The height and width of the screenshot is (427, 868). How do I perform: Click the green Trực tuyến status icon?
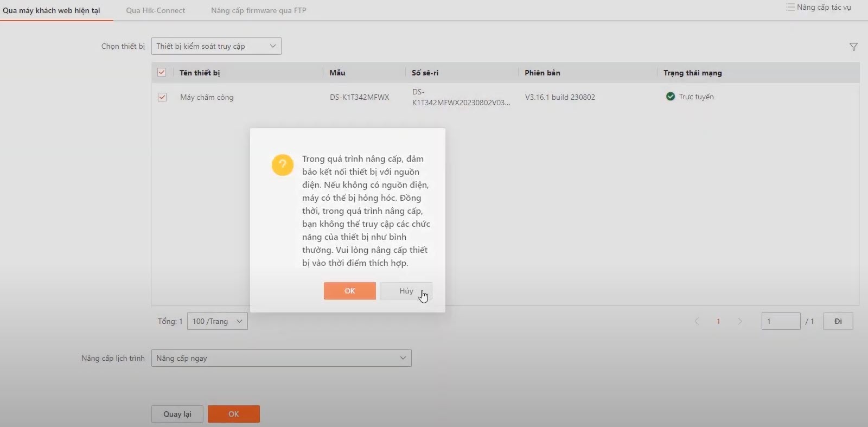[x=671, y=97]
